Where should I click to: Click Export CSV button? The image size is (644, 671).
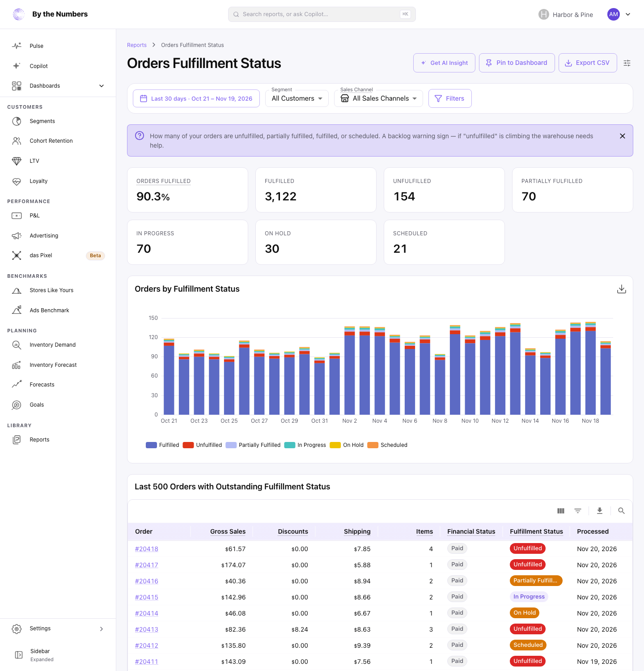[588, 63]
